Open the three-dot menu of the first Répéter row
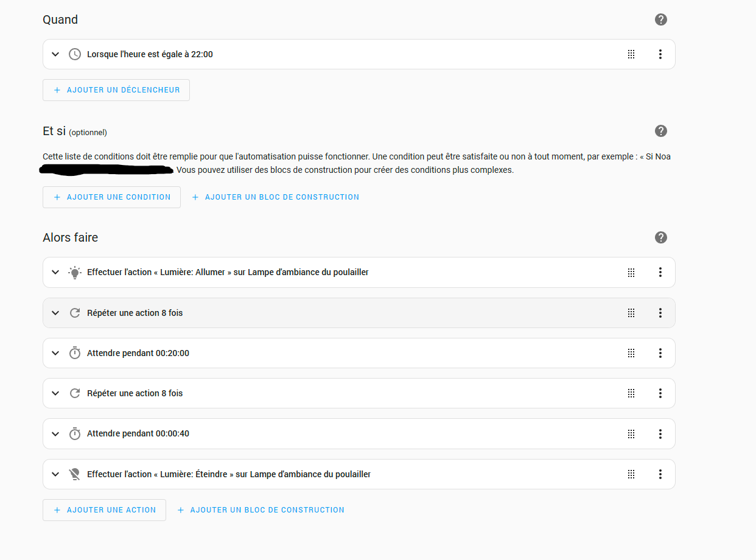Screen dimensions: 756x560 [660, 313]
